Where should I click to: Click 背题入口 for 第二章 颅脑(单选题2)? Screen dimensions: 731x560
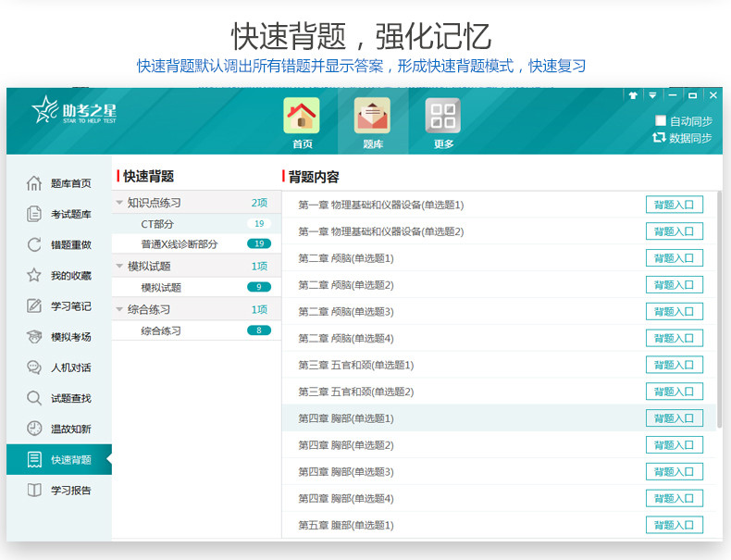(x=675, y=284)
